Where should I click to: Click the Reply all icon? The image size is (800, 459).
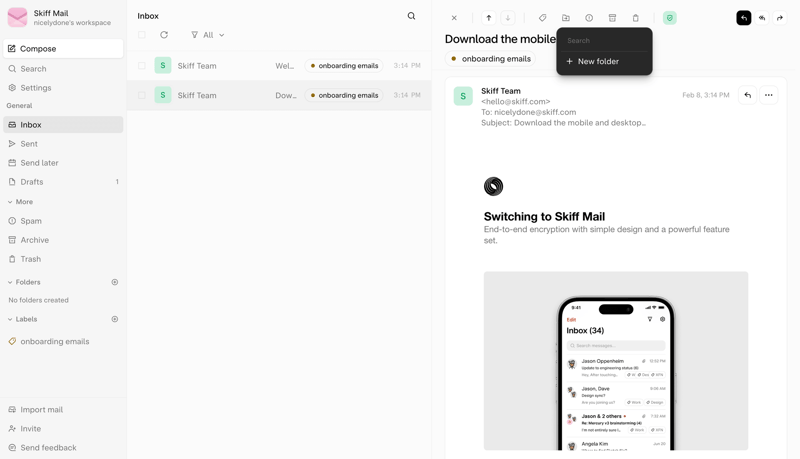click(762, 18)
